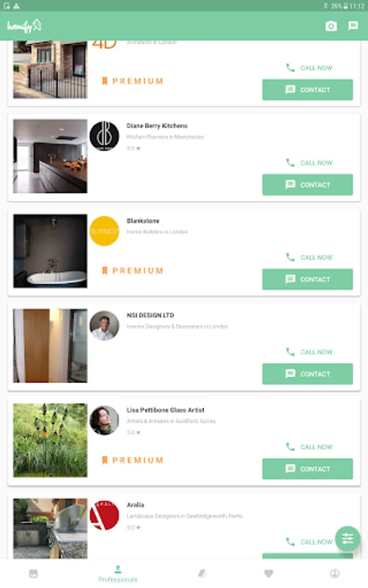Image resolution: width=368 pixels, height=588 pixels.
Task: Open Lisa Pettibone garden sculpture photo
Action: (50, 440)
